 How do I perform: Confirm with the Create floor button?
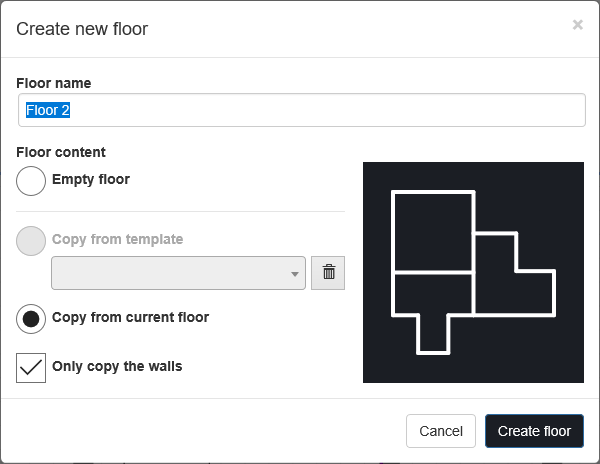tap(534, 431)
